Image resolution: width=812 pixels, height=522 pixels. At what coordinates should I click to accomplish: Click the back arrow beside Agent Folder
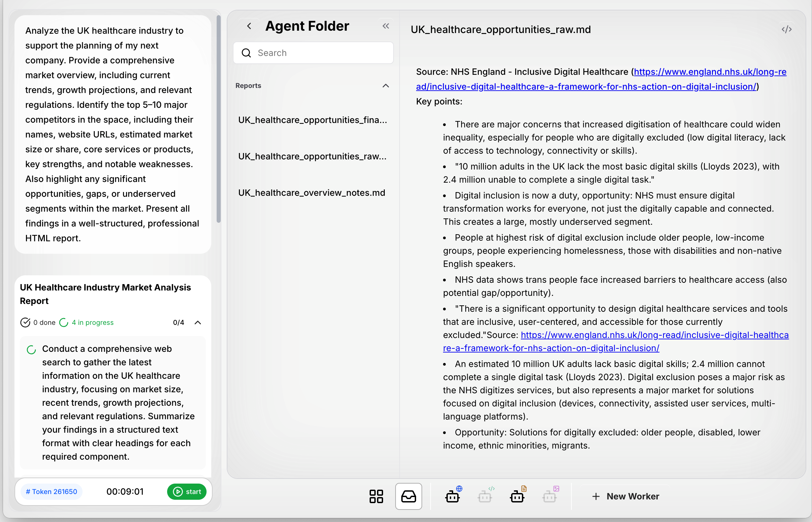coord(249,26)
